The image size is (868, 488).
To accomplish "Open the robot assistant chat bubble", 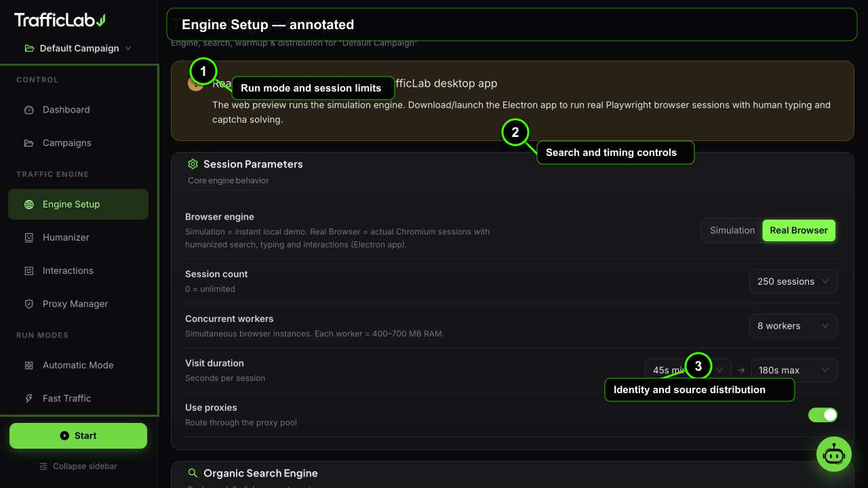I will coord(833,455).
